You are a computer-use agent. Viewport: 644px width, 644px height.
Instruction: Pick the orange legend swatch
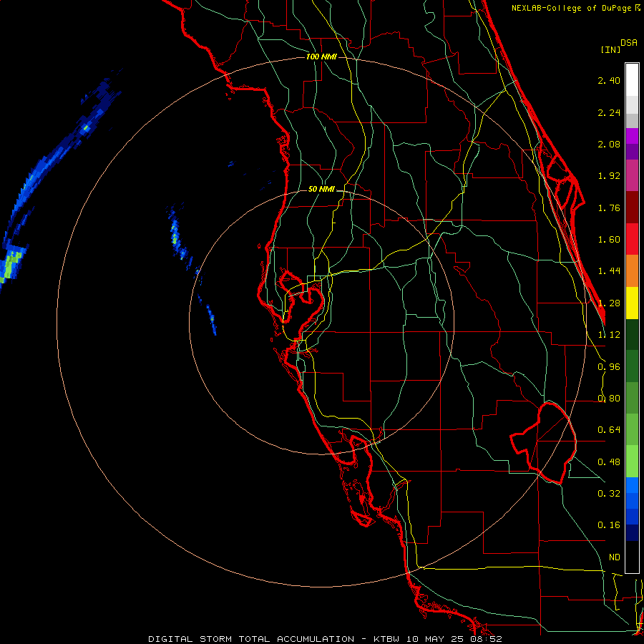632,270
